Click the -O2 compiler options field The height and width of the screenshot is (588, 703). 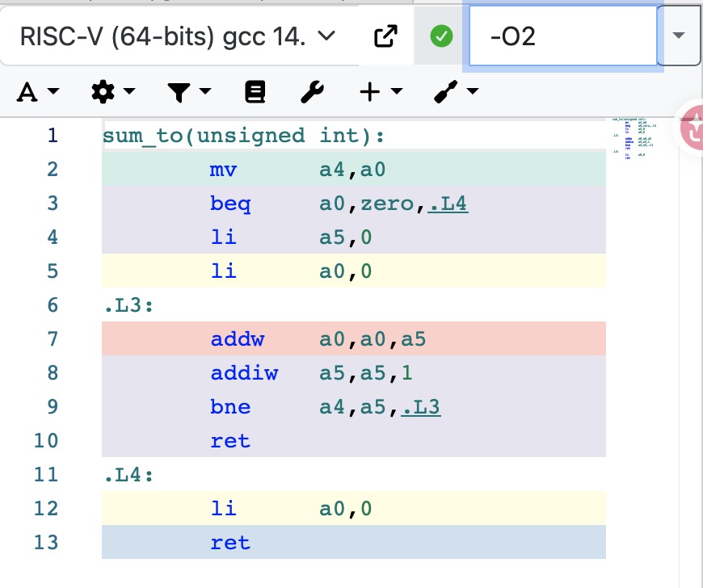click(562, 36)
